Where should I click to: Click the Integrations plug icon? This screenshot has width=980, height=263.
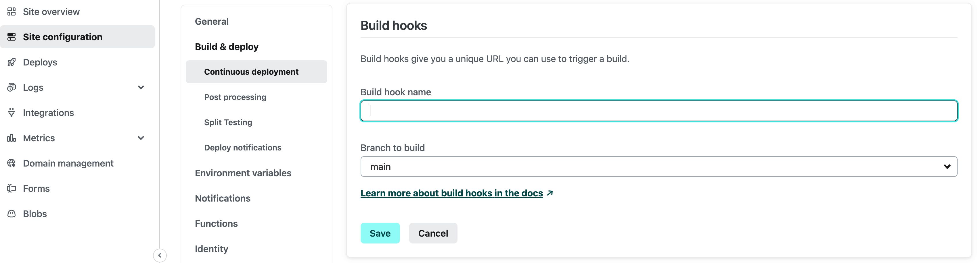12,113
